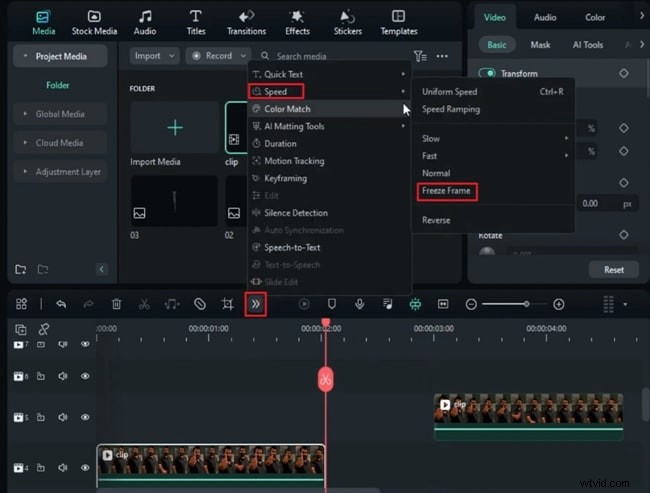Select Speed Ramping option
The width and height of the screenshot is (650, 493).
coord(451,109)
